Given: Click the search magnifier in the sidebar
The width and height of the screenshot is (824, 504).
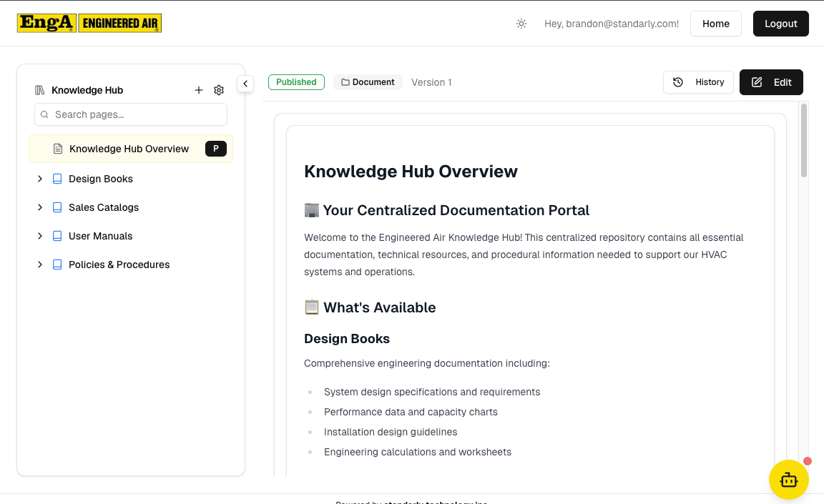Looking at the screenshot, I should [44, 114].
